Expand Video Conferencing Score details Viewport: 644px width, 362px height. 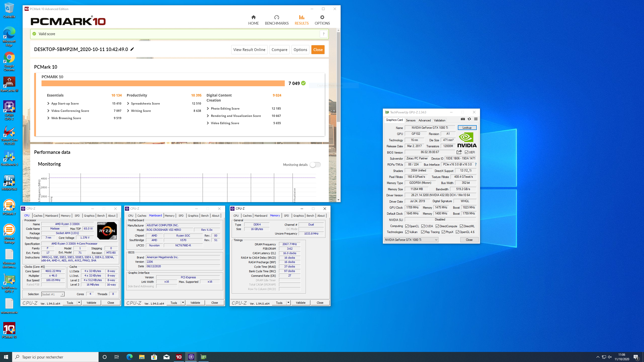(48, 111)
